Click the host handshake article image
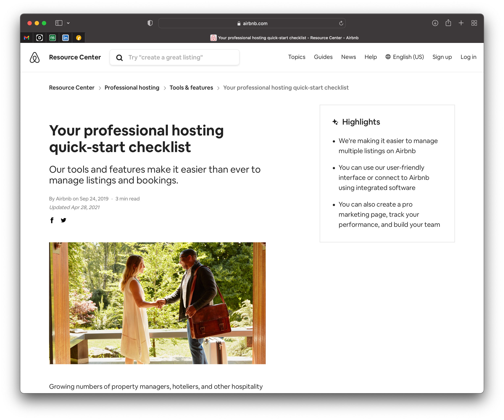The width and height of the screenshot is (504, 420). 157,303
